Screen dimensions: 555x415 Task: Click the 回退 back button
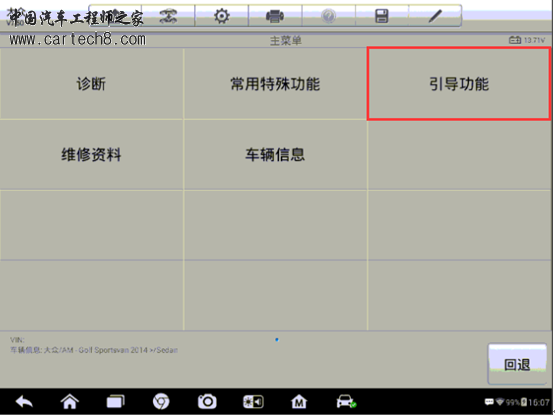(517, 364)
